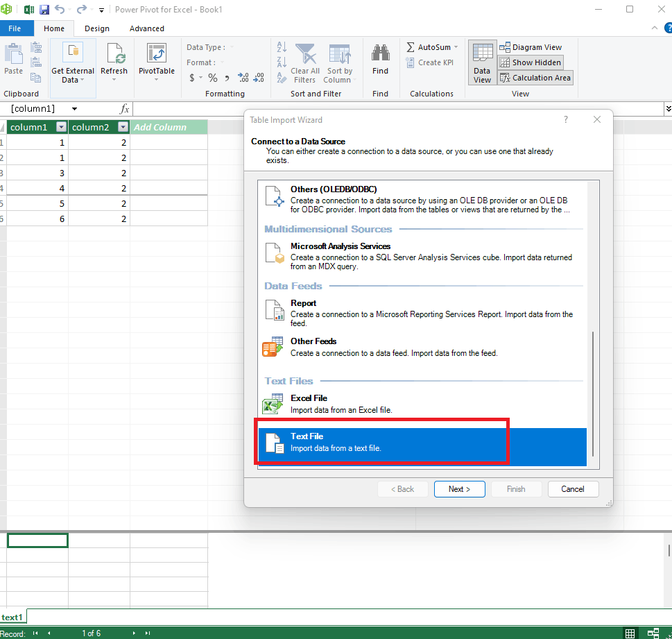
Task: Close the Table Import Wizard dialog
Action: (597, 119)
